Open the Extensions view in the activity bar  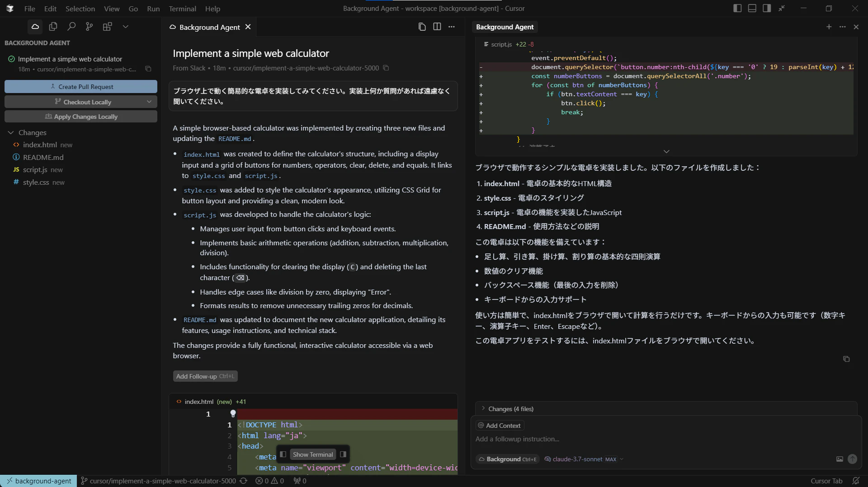(x=108, y=27)
